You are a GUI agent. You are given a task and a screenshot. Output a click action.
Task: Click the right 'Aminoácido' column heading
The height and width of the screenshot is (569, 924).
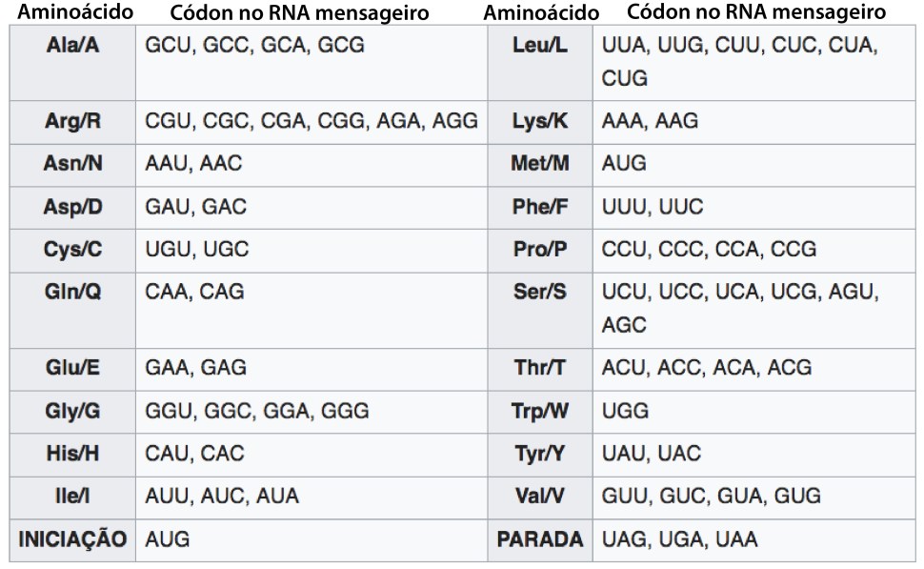541,13
